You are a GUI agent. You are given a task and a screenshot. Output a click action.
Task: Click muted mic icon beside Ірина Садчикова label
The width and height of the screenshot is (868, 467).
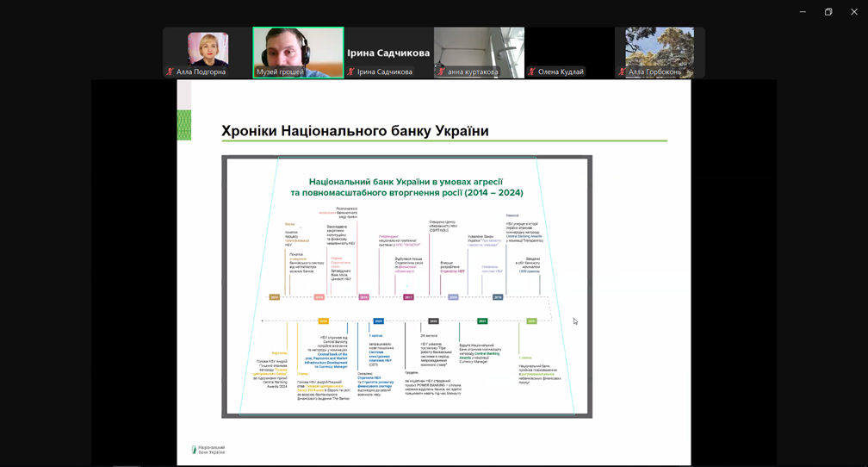pyautogui.click(x=351, y=72)
